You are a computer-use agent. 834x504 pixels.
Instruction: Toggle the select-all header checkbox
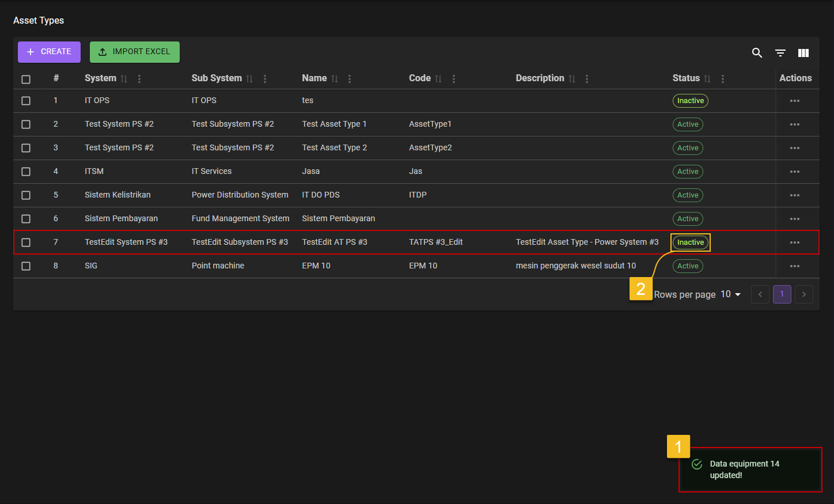(26, 79)
